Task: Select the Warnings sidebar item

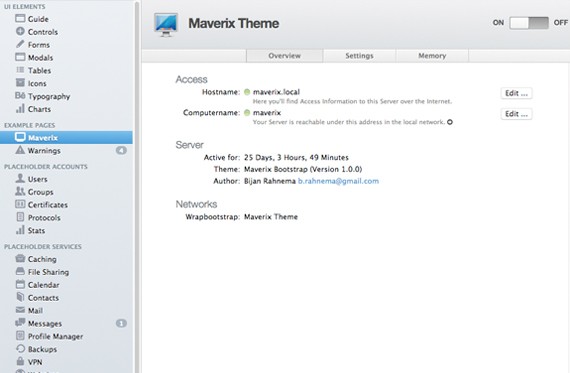Action: [x=66, y=150]
